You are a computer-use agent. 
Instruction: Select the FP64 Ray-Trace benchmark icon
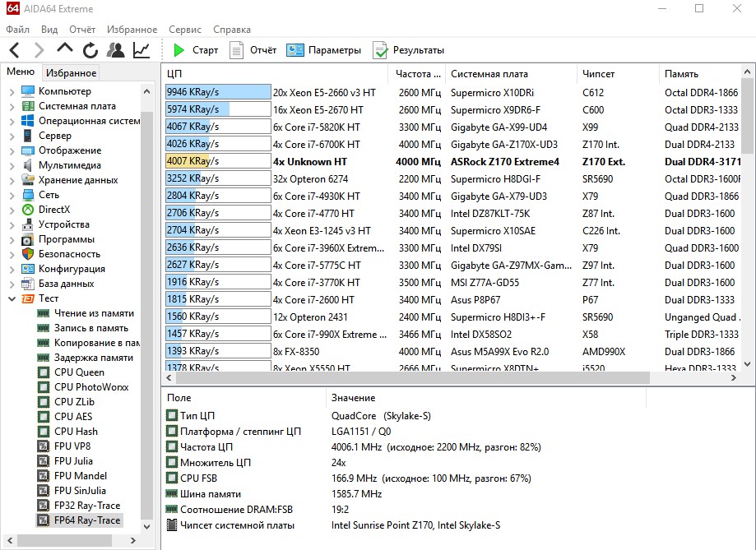pyautogui.click(x=44, y=520)
